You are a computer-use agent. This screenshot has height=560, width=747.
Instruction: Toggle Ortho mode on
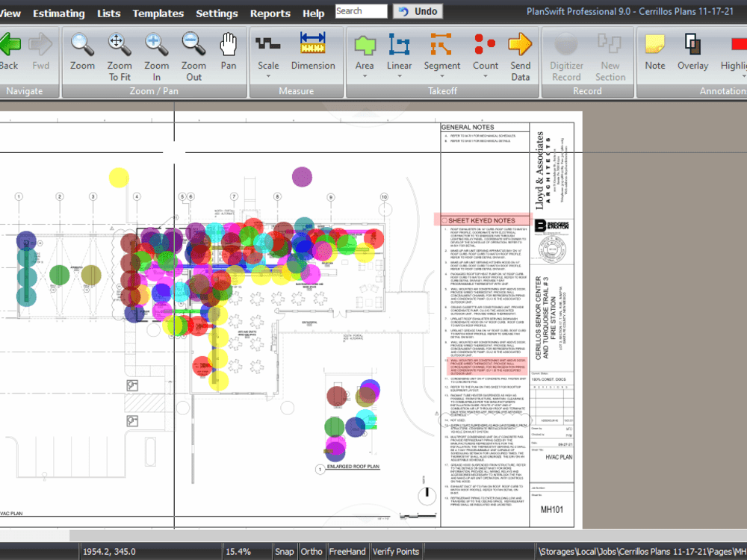tap(311, 551)
